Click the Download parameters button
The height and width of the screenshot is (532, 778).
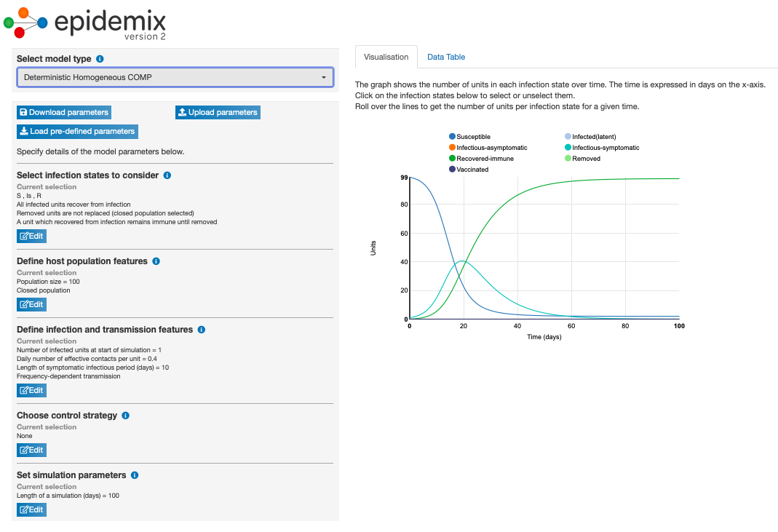pyautogui.click(x=63, y=112)
